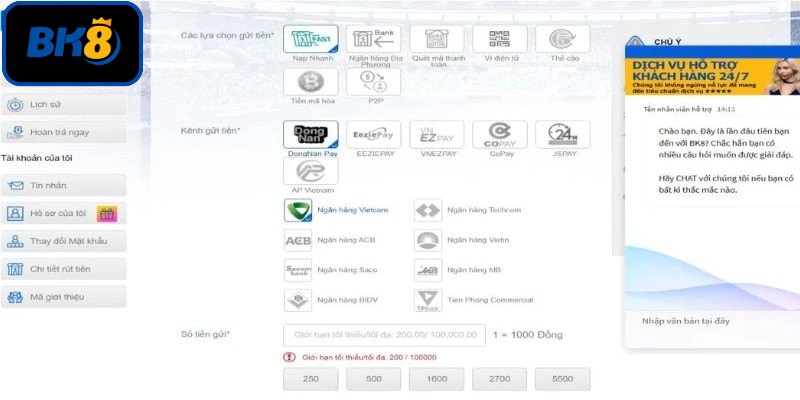
Task: Select Ngân hàng Vietin bank logo
Action: click(428, 240)
